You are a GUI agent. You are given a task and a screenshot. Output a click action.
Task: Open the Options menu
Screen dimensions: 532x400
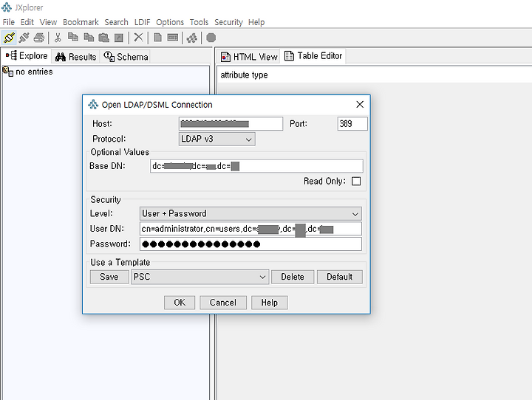pyautogui.click(x=170, y=22)
